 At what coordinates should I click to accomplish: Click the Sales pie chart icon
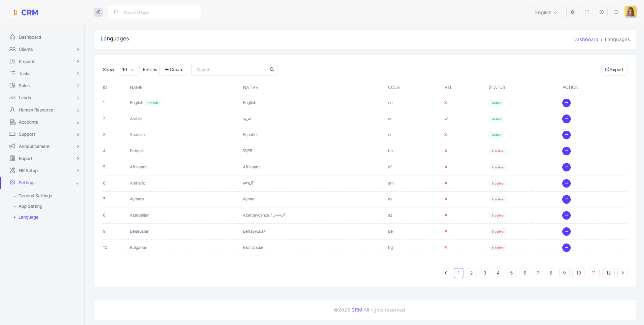[12, 86]
